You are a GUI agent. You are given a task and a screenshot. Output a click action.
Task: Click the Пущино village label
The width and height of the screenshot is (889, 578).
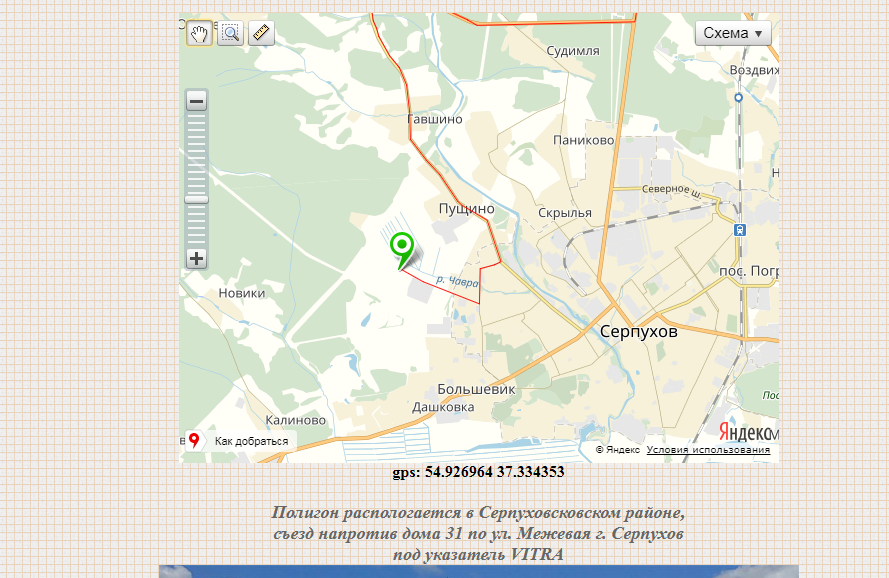coord(467,209)
